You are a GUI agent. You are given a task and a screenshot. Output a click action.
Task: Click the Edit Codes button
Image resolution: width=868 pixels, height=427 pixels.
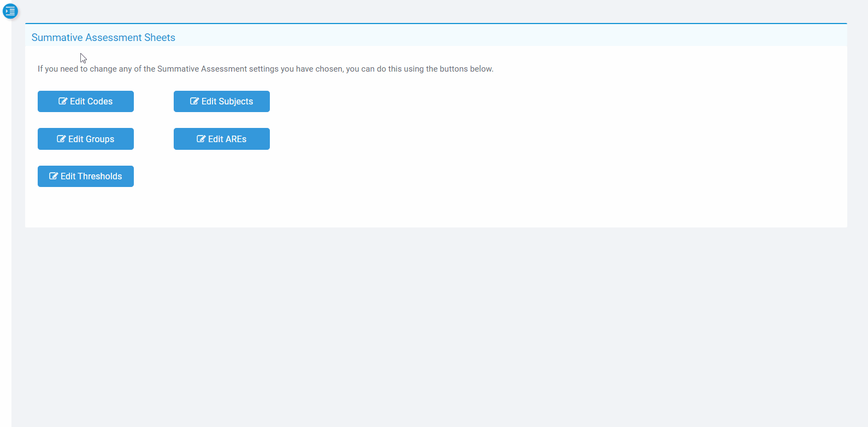coord(86,101)
